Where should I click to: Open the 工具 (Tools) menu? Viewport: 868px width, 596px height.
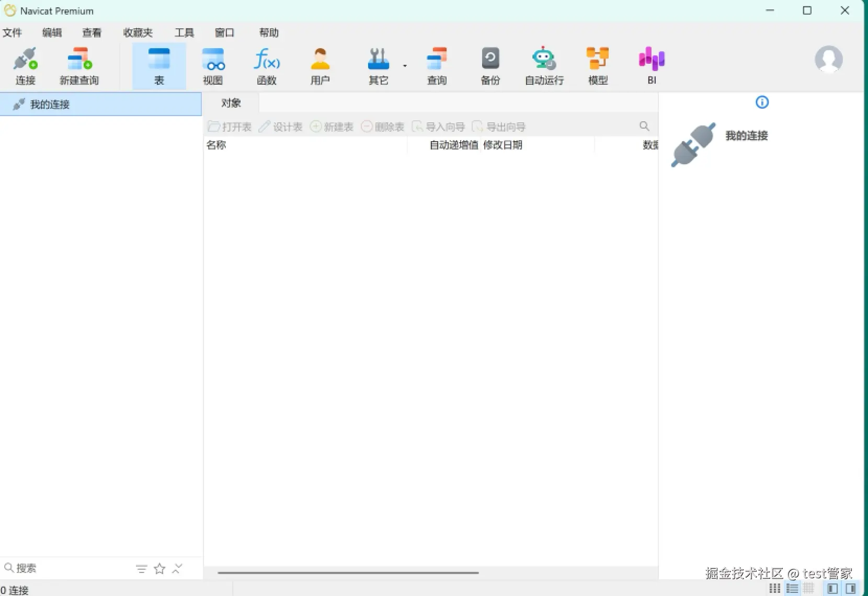pos(184,32)
